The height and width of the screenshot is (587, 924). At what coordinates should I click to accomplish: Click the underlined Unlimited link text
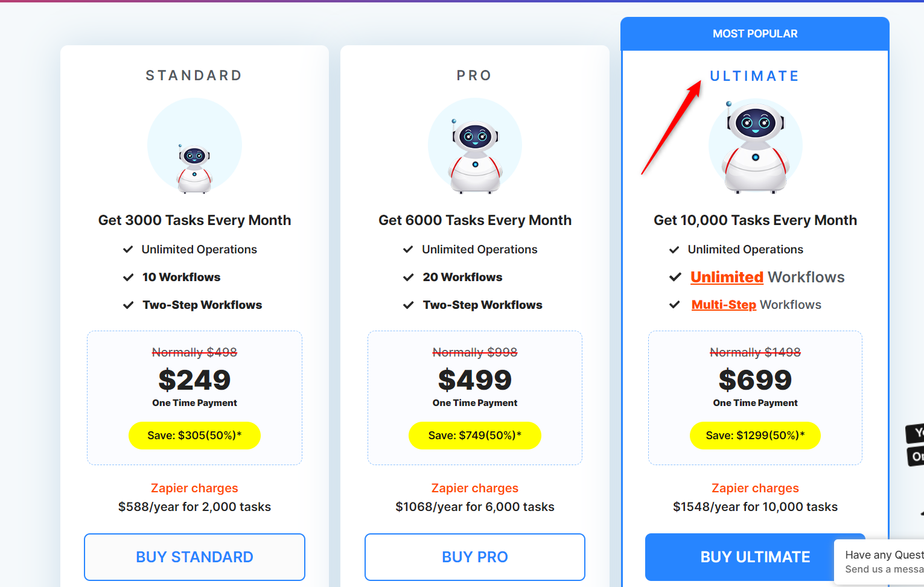pyautogui.click(x=727, y=277)
